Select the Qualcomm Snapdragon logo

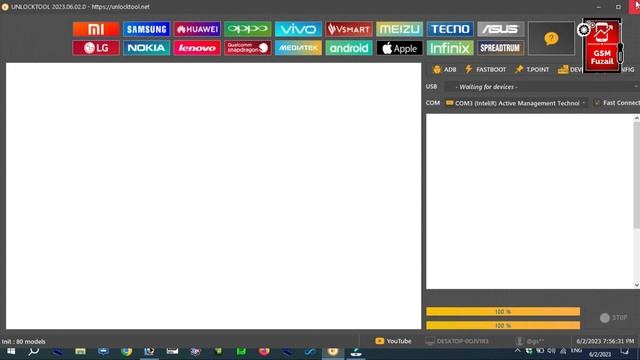point(248,48)
